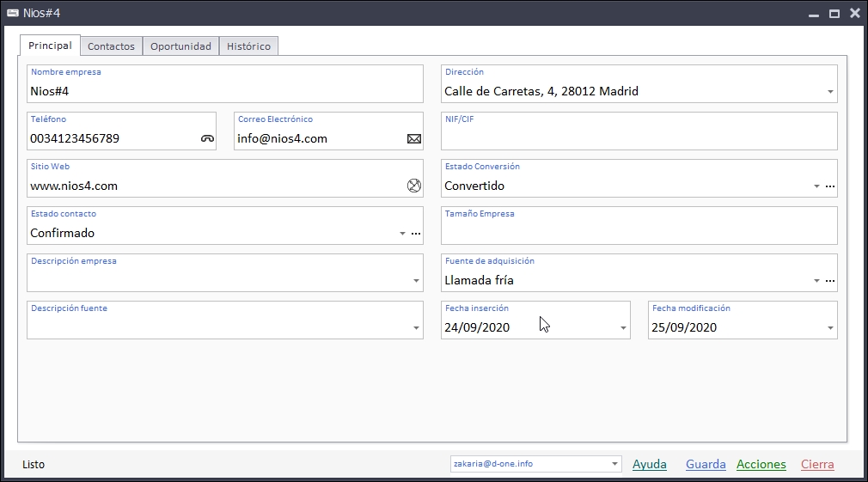Screen dimensions: 868x482
Task: Expand the Descripción empresa dropdown
Action: 416,281
